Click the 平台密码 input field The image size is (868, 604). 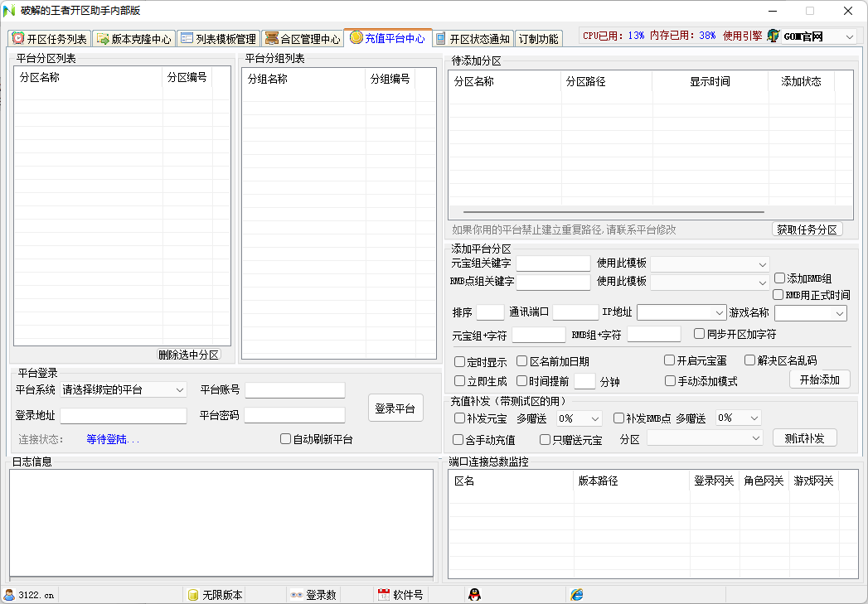295,415
